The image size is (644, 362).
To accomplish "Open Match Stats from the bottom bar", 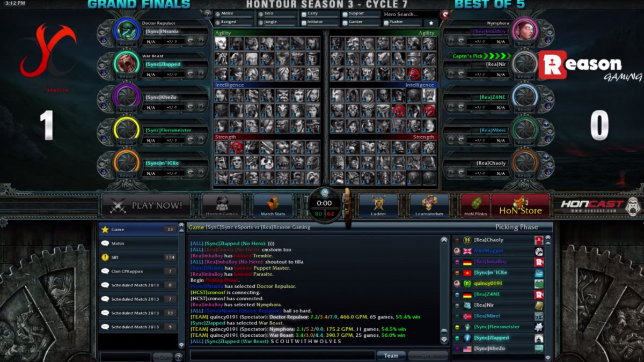I will coord(273,206).
